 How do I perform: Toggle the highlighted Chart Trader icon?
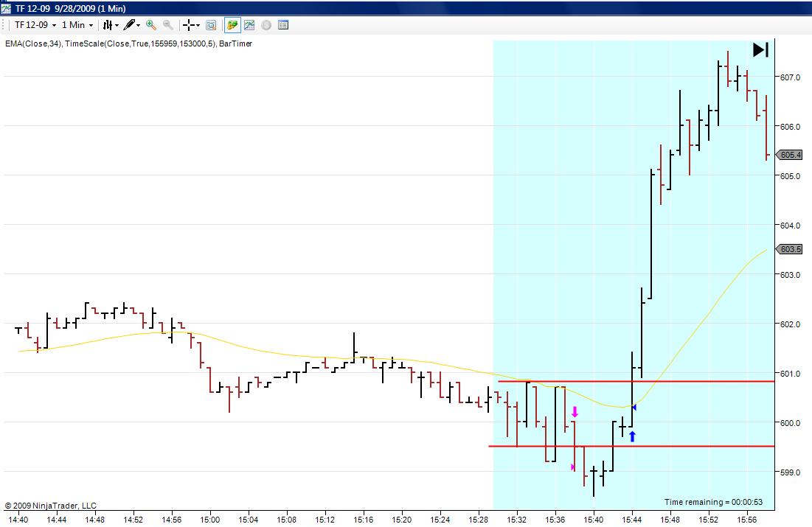click(232, 25)
